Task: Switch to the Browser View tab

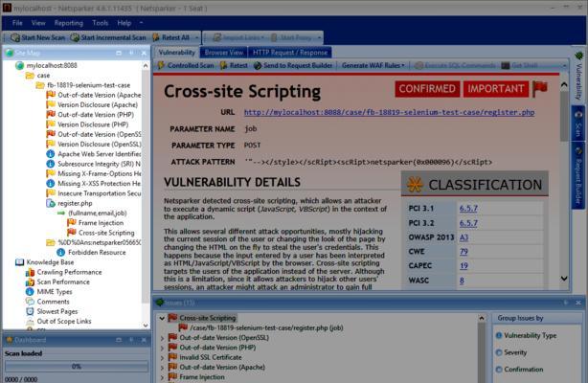Action: (224, 53)
